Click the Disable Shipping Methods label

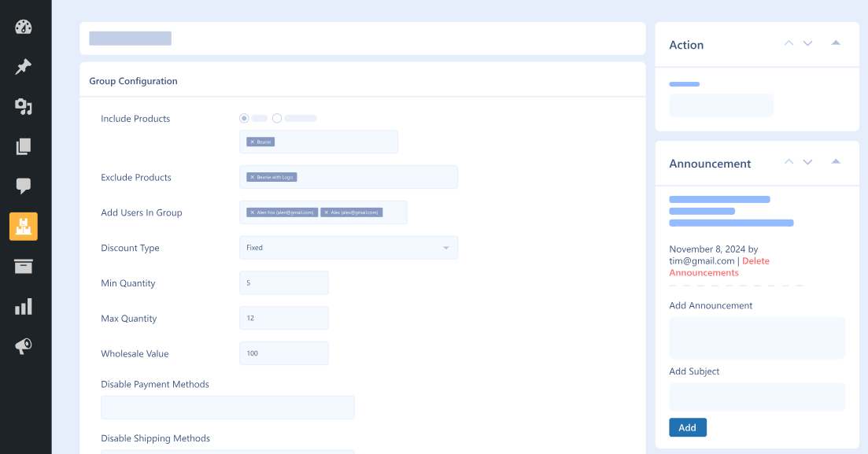pyautogui.click(x=156, y=438)
